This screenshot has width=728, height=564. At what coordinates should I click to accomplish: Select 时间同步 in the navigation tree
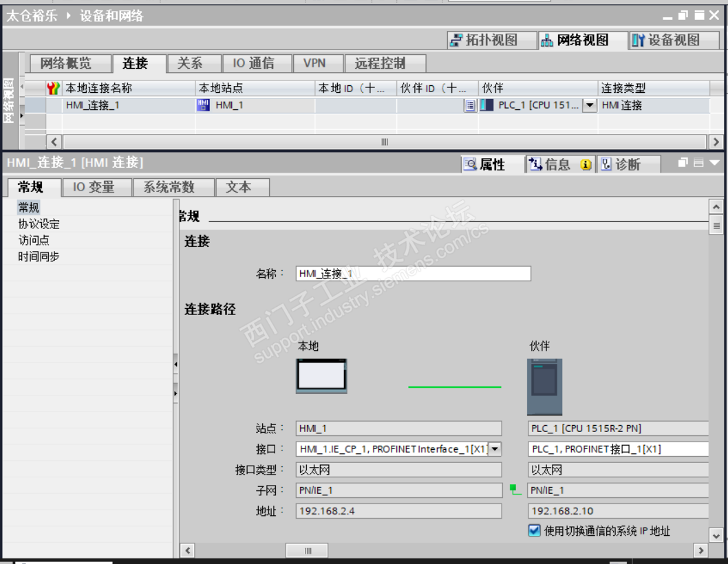click(39, 257)
